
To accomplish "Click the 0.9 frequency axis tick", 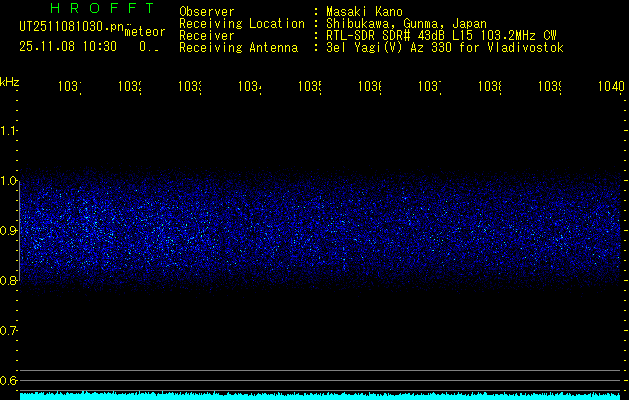I will 9,231.
